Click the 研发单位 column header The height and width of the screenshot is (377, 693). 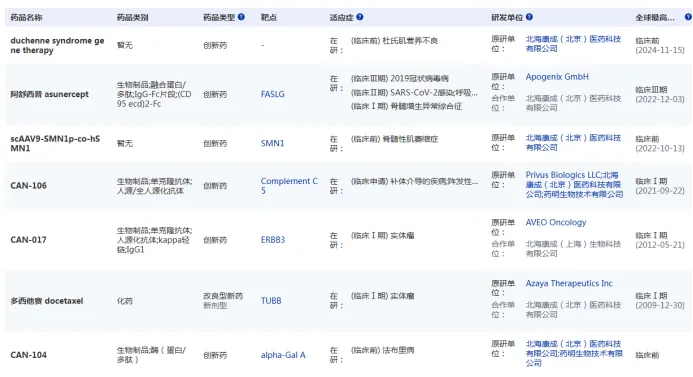tap(507, 18)
